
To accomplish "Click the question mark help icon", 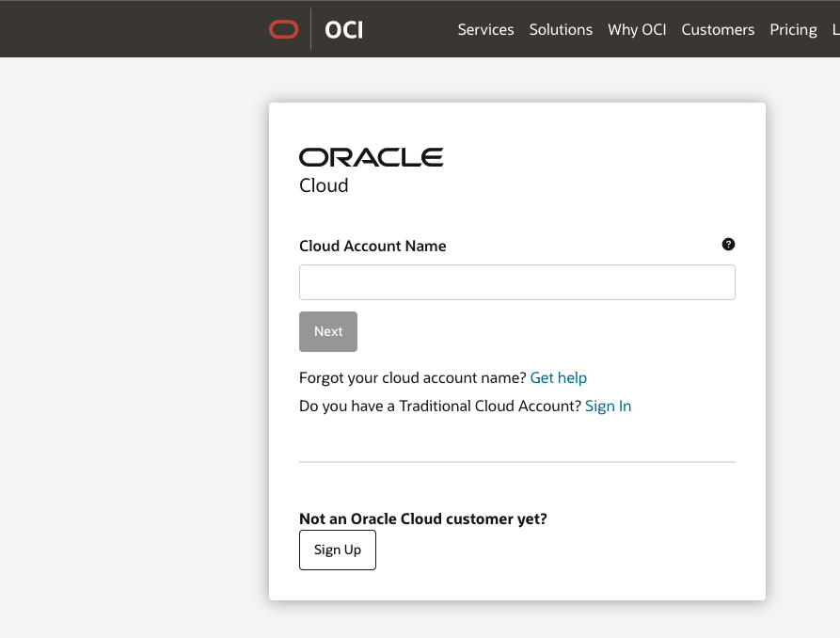I will coord(728,245).
